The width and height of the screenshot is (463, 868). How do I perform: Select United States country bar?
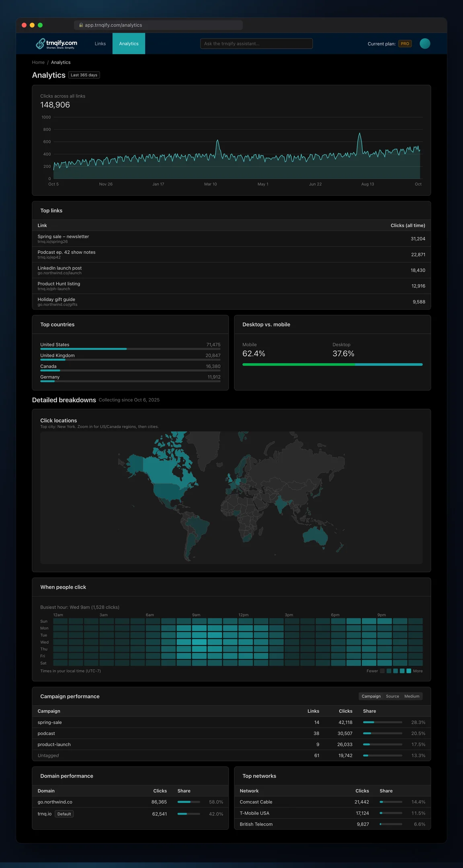(130, 349)
